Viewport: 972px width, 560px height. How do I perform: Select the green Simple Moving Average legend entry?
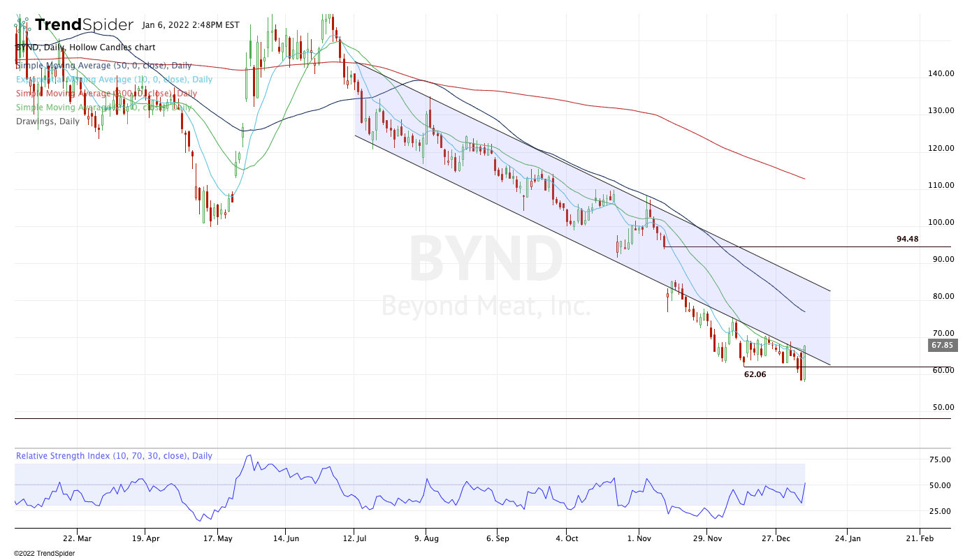pos(104,108)
